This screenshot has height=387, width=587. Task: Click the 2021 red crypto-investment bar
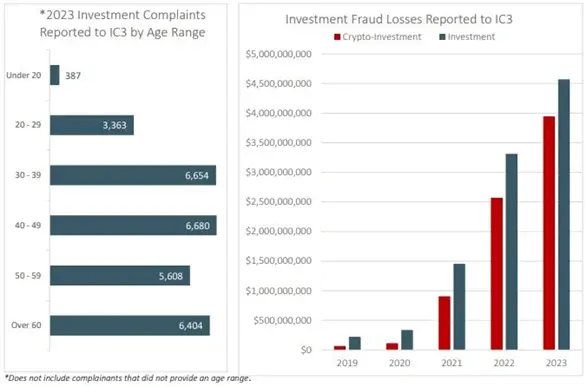click(444, 323)
